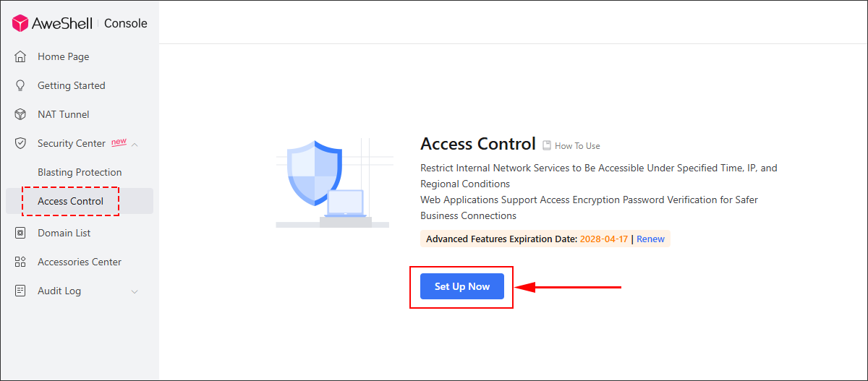The width and height of the screenshot is (868, 381).
Task: Open Blasting Protection submenu item
Action: (80, 172)
